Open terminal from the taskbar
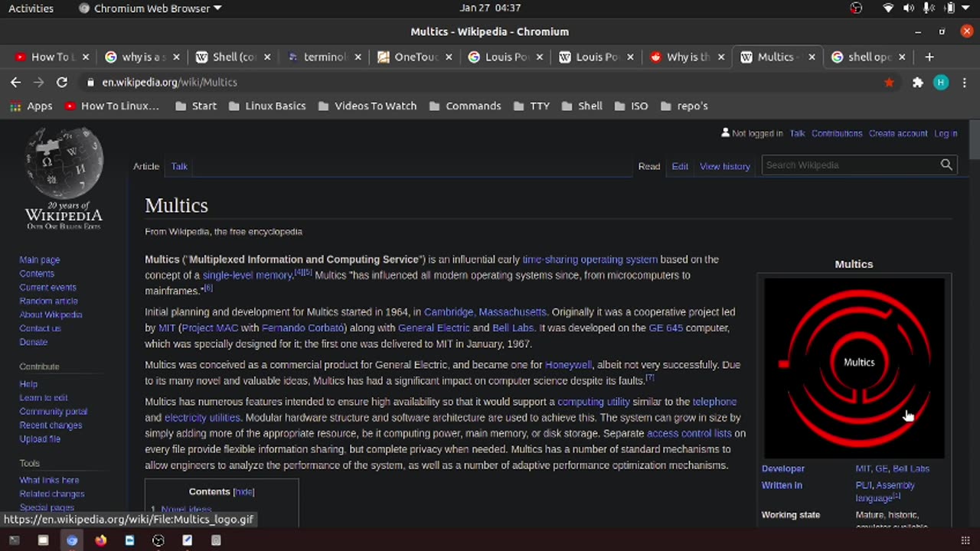This screenshot has height=551, width=980. tap(14, 540)
